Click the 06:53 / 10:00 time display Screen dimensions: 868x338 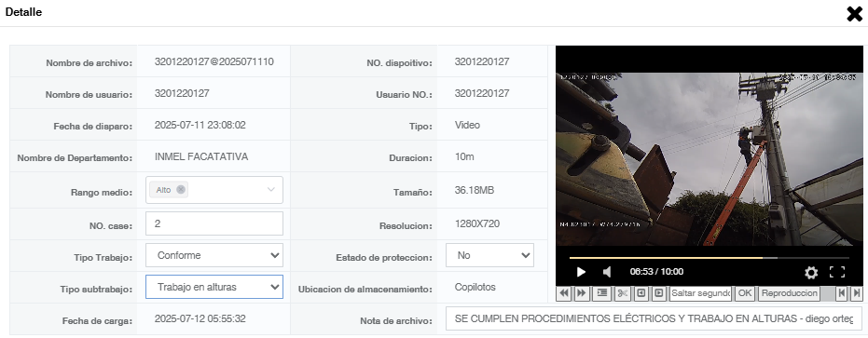coord(656,272)
